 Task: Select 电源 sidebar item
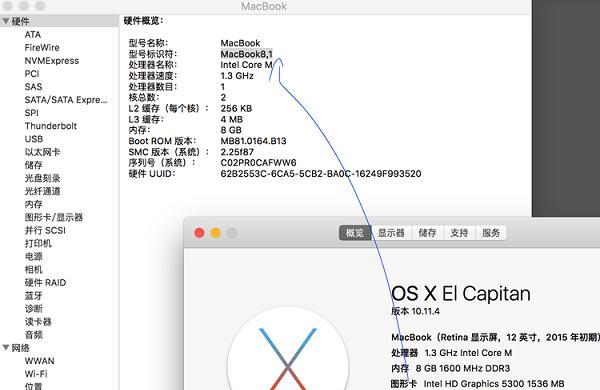pyautogui.click(x=34, y=256)
